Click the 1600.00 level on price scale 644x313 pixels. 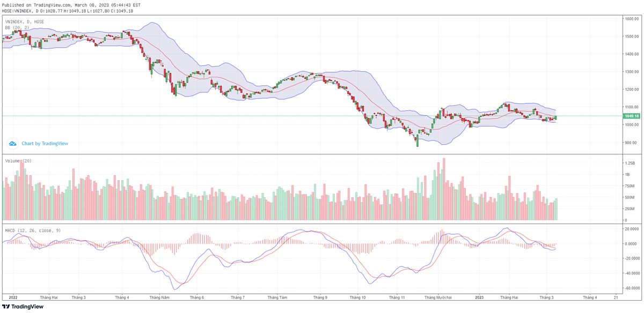click(x=631, y=19)
